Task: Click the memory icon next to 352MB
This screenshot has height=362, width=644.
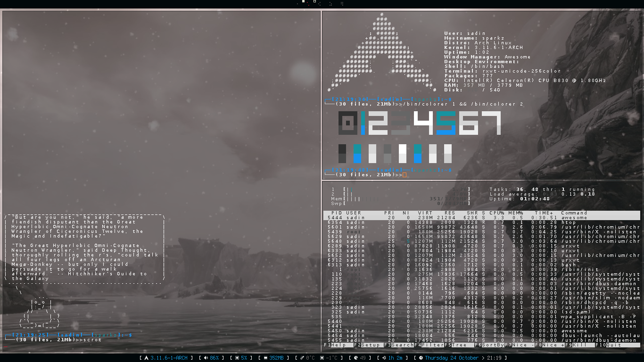Action: point(265,358)
